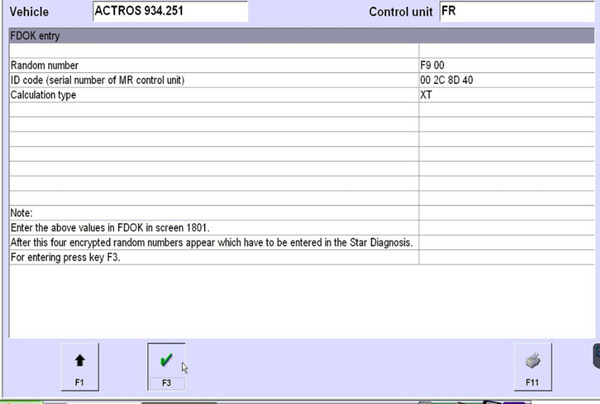Select the note For entering press key F3
The image size is (600, 404).
(x=65, y=257)
